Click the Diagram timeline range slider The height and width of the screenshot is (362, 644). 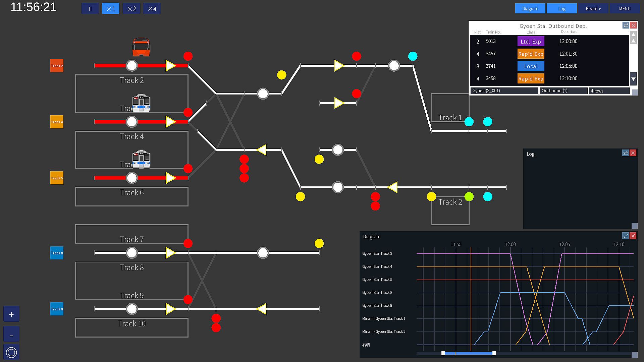pyautogui.click(x=469, y=353)
